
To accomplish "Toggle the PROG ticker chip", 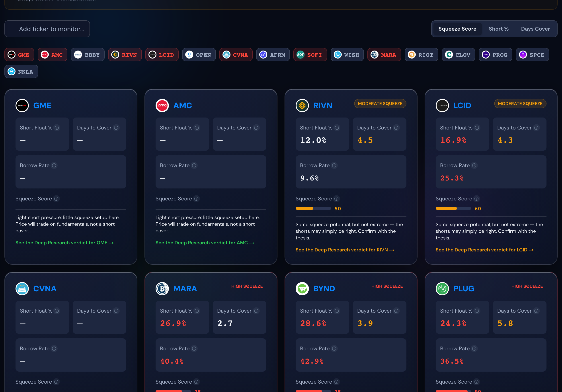I will 495,55.
